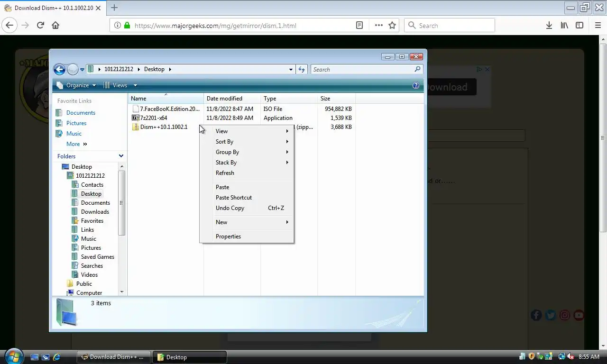Image resolution: width=607 pixels, height=364 pixels.
Task: Select the Dism++10.1.1002.1 zipped folder icon
Action: click(136, 127)
